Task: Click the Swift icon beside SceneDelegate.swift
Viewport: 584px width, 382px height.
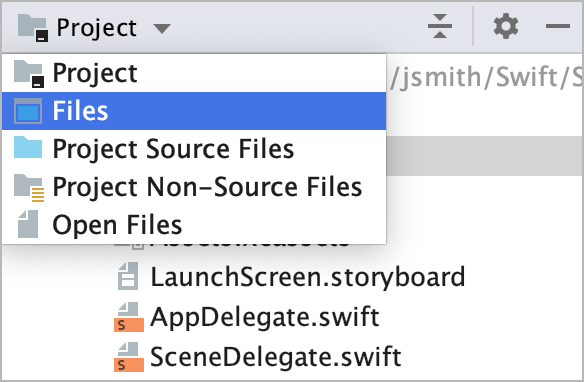Action: pos(129,357)
